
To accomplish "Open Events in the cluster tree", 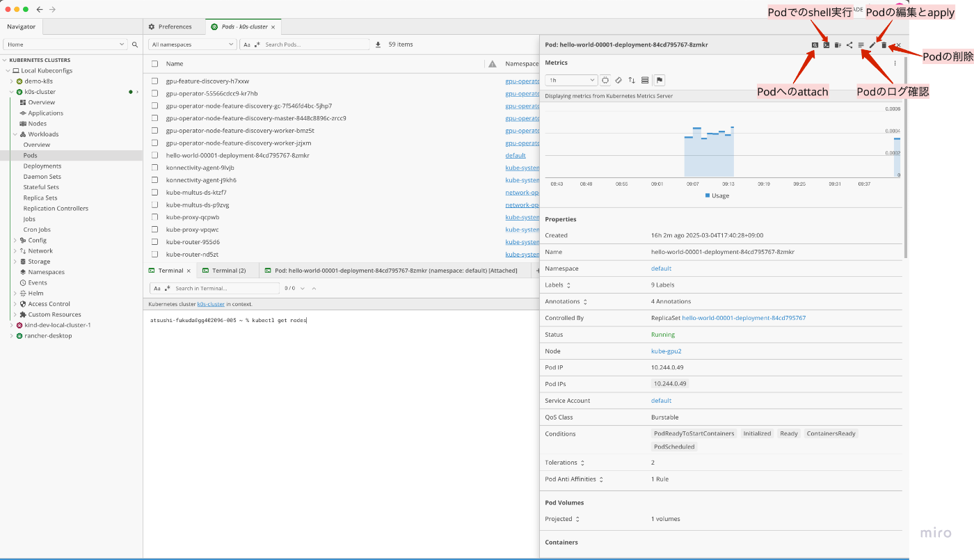I will tap(38, 282).
